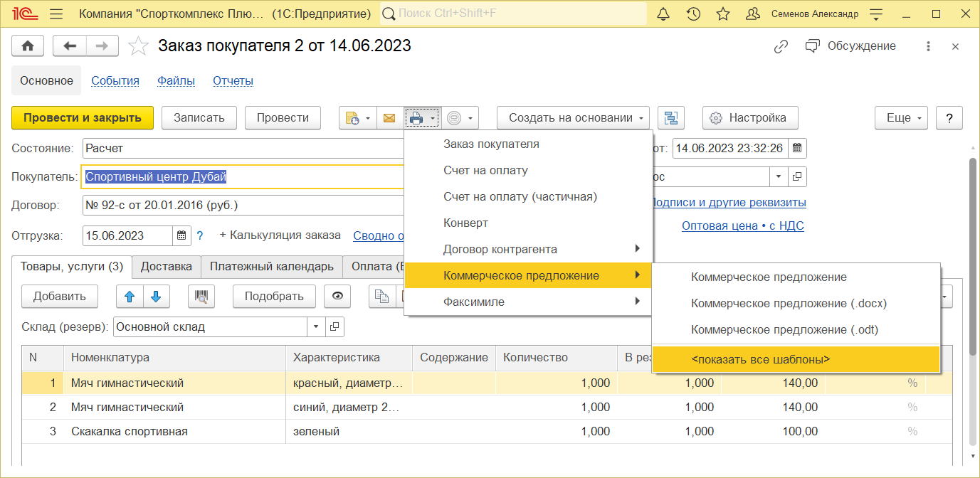The image size is (980, 478).
Task: Expand the Факсимиле submenu
Action: coord(528,302)
